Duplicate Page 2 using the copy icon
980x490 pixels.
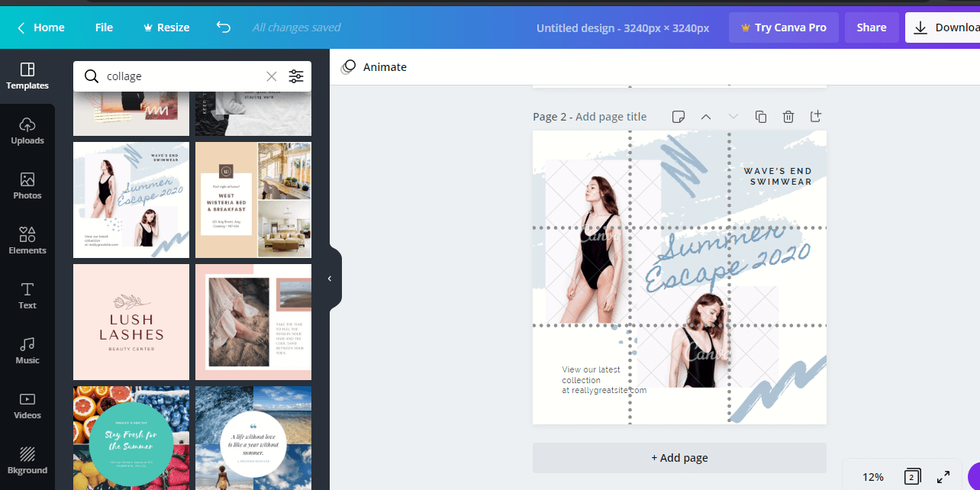[x=760, y=116]
